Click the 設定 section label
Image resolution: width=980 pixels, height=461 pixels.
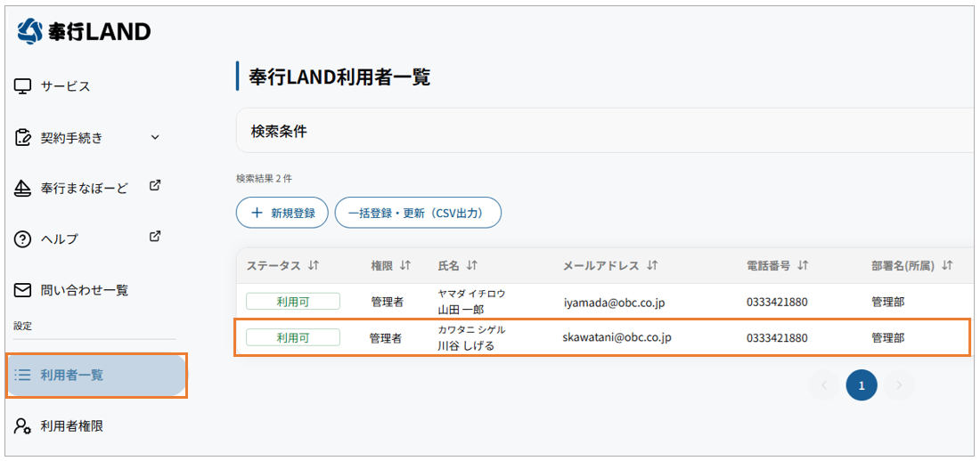point(22,326)
